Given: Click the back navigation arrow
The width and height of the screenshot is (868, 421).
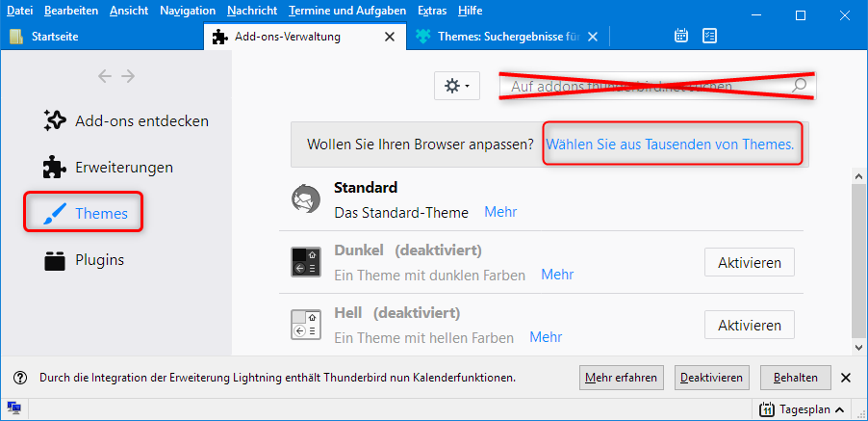Looking at the screenshot, I should click(105, 76).
